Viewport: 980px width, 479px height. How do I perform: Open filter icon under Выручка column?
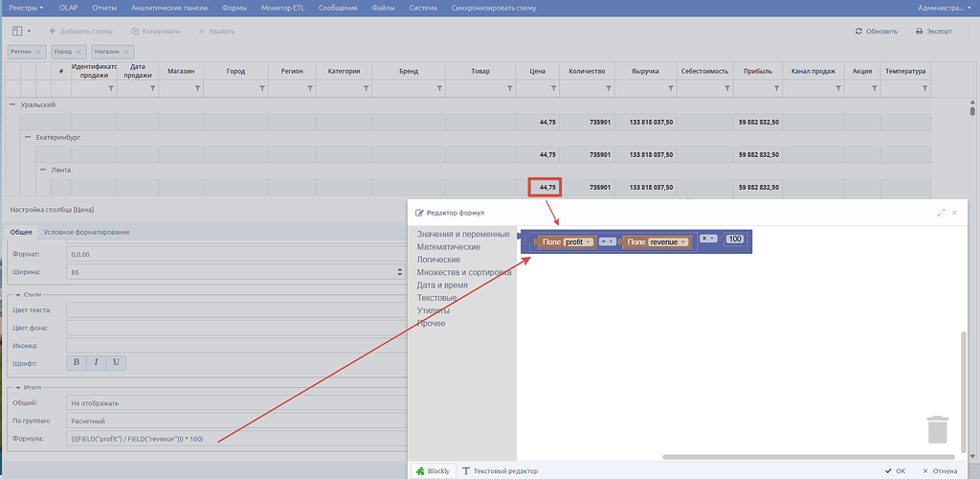(671, 89)
